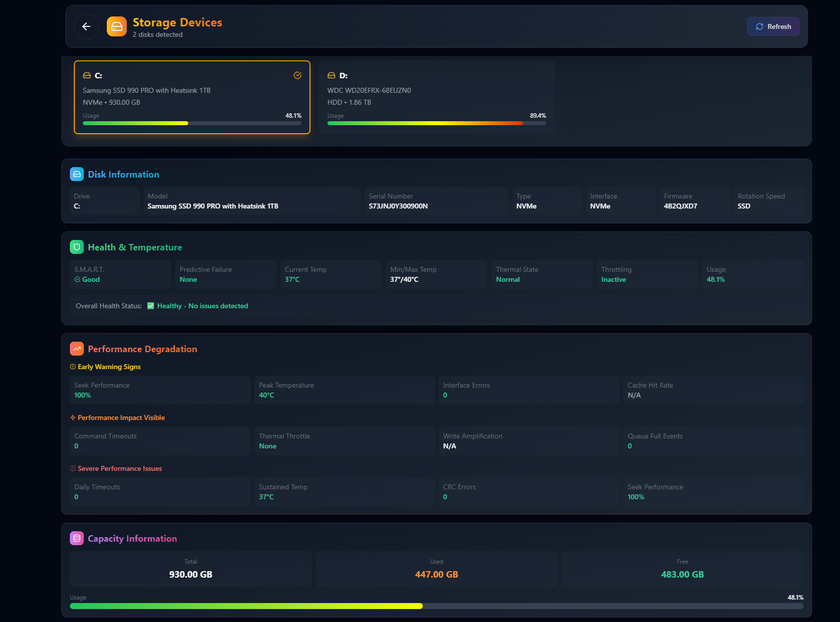Toggle the selection checkmark on the C: drive card
Viewport: 840px width, 622px height.
pos(297,75)
